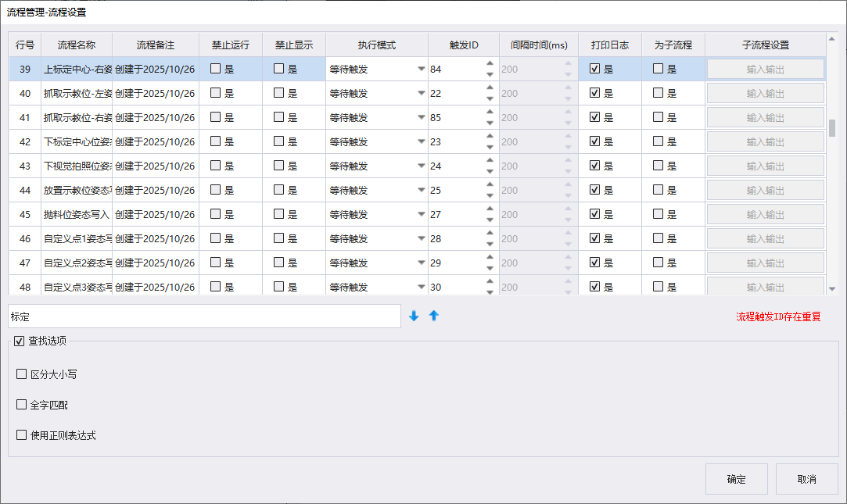Screen dimensions: 847x504
Task: Increase trigger ID in row 39
Action: coord(490,63)
